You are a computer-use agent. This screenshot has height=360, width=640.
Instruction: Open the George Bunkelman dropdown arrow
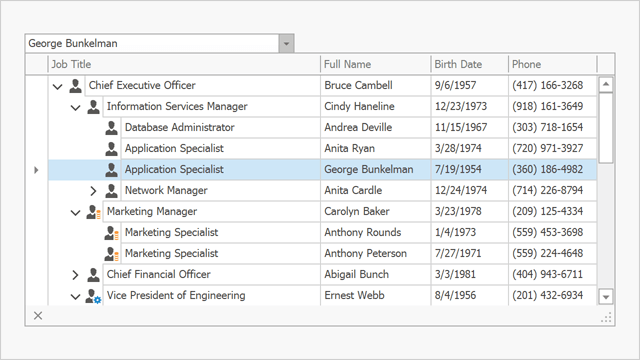tap(287, 43)
